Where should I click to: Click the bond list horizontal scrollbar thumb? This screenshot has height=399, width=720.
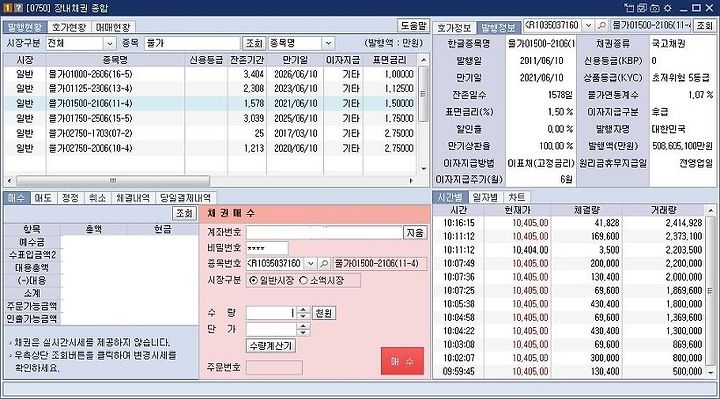coord(113,180)
